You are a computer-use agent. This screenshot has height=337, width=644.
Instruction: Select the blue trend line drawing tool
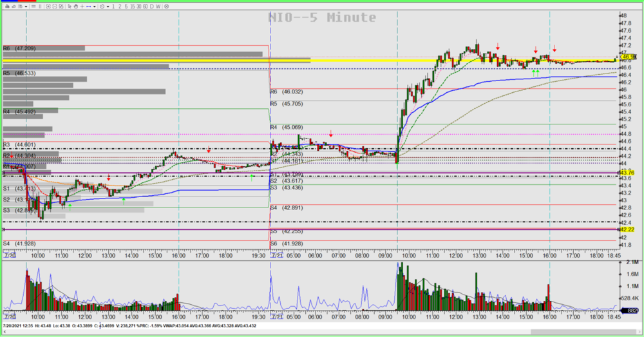[x=88, y=6]
